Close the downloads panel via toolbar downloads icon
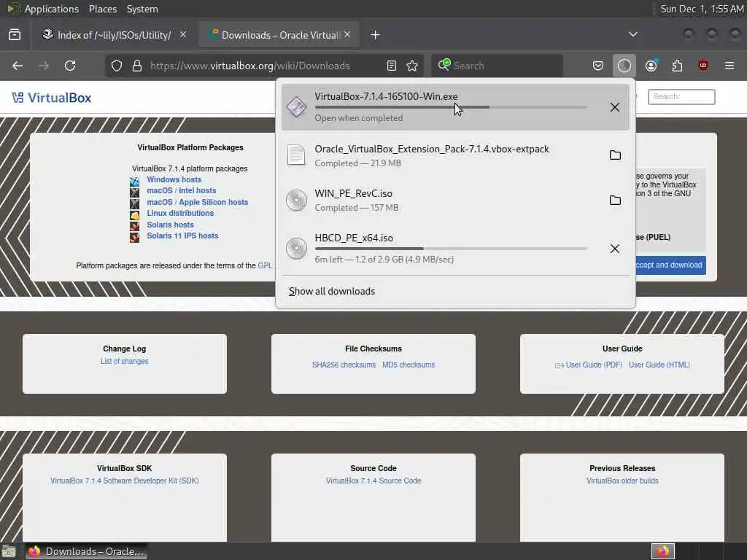Viewport: 747px width, 560px height. tap(624, 66)
